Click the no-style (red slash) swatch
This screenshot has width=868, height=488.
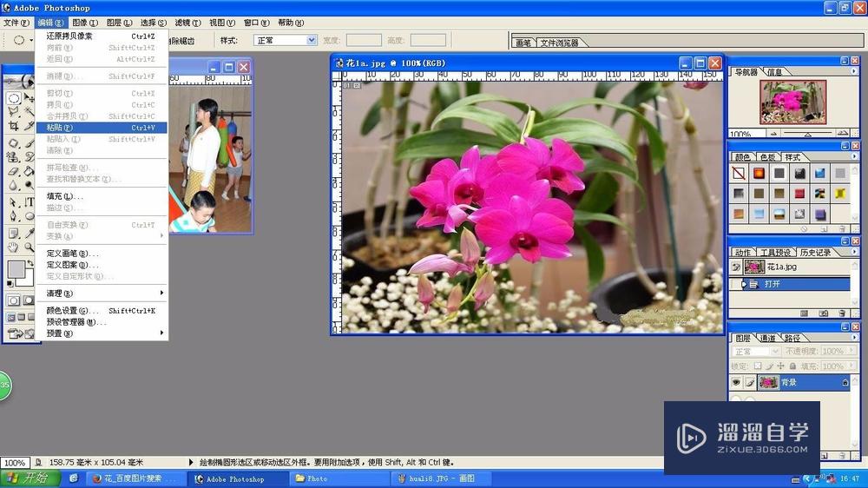point(739,174)
